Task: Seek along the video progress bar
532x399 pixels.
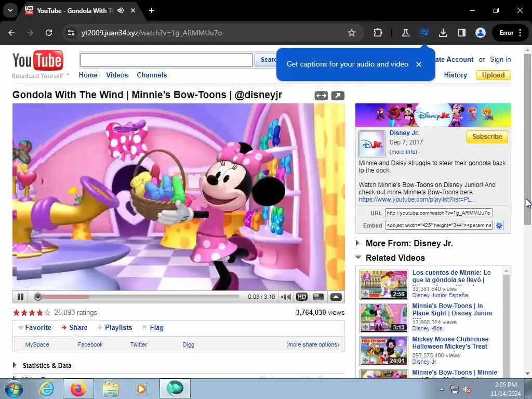Action: pyautogui.click(x=138, y=297)
